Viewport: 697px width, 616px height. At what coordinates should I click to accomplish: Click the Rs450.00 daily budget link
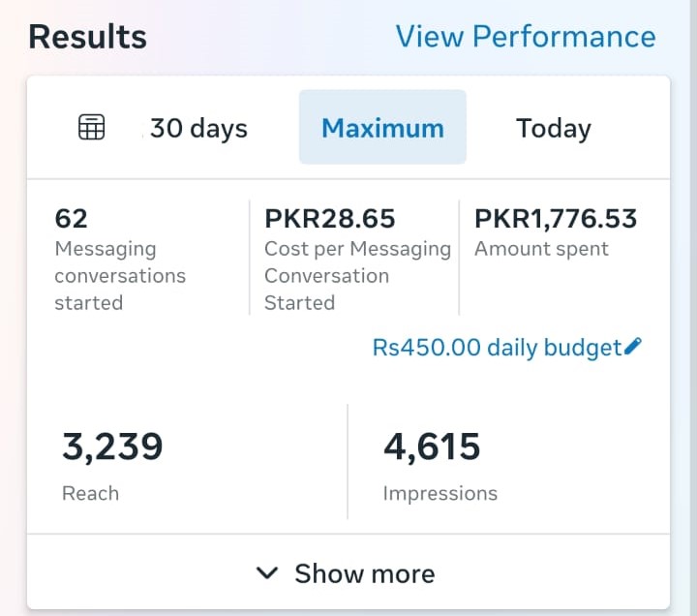pos(497,348)
